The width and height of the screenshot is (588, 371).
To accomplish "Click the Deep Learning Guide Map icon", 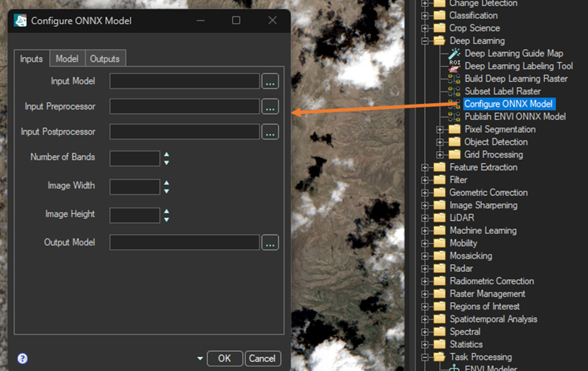I will tap(455, 53).
